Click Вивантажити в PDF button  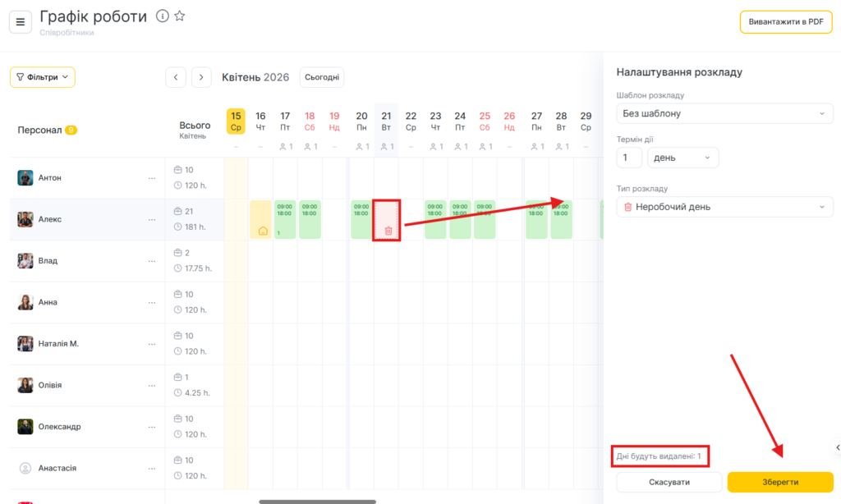pyautogui.click(x=785, y=22)
